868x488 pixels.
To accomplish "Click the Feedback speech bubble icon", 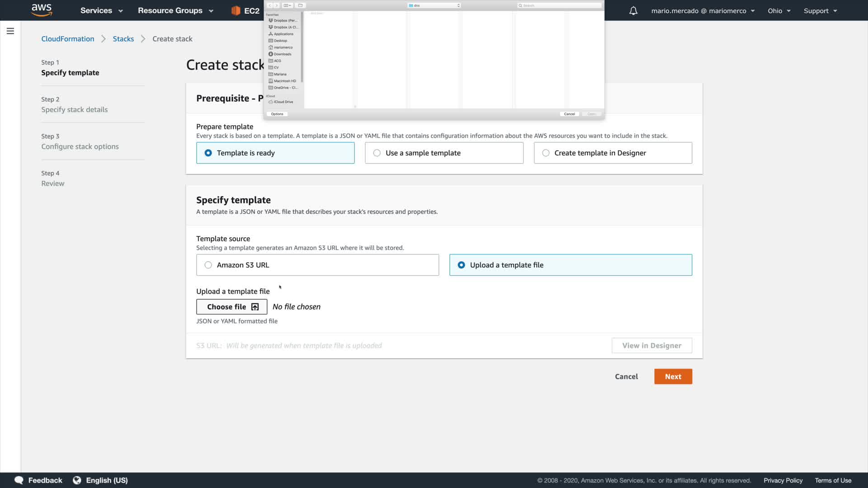I will [x=19, y=480].
